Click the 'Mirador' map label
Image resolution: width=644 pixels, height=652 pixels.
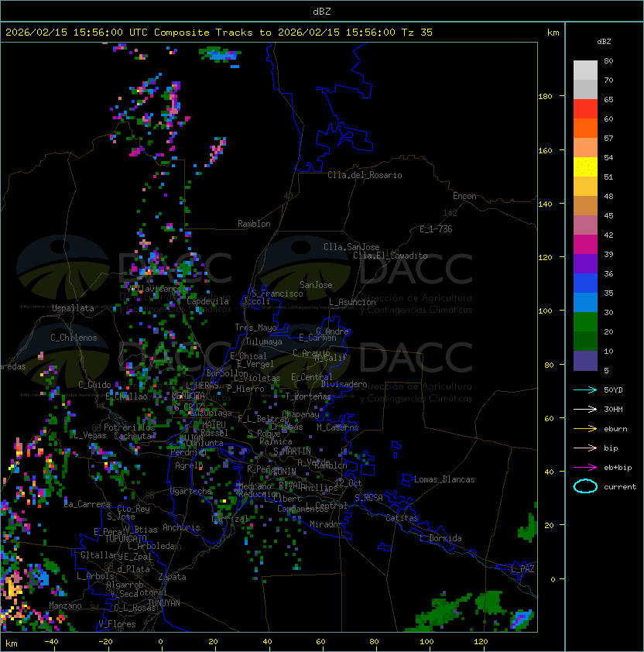[x=327, y=524]
